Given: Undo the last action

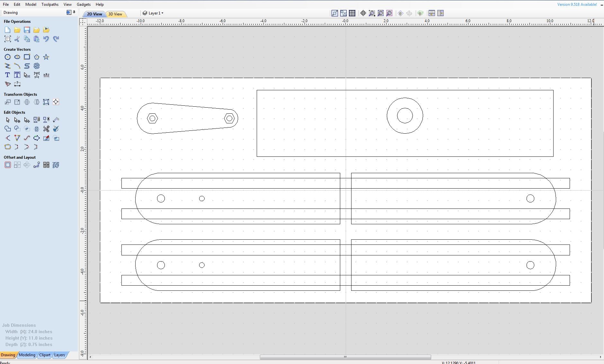Looking at the screenshot, I should pos(47,39).
